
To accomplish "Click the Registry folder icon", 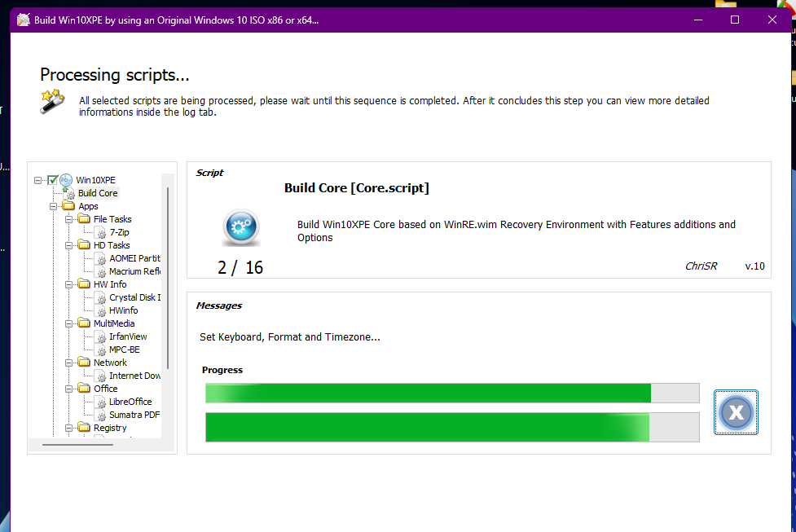I will [x=84, y=428].
